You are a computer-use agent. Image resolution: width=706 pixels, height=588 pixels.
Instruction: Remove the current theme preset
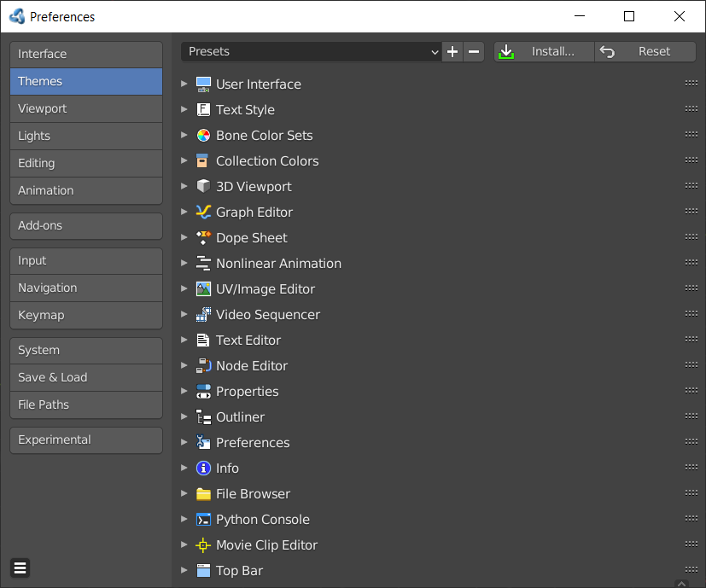click(x=474, y=52)
